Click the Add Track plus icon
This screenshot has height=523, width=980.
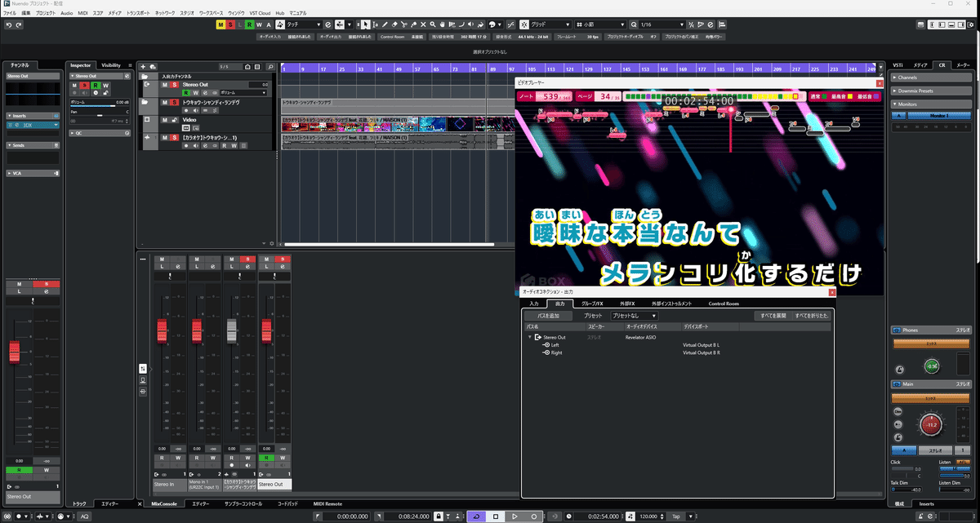143,67
